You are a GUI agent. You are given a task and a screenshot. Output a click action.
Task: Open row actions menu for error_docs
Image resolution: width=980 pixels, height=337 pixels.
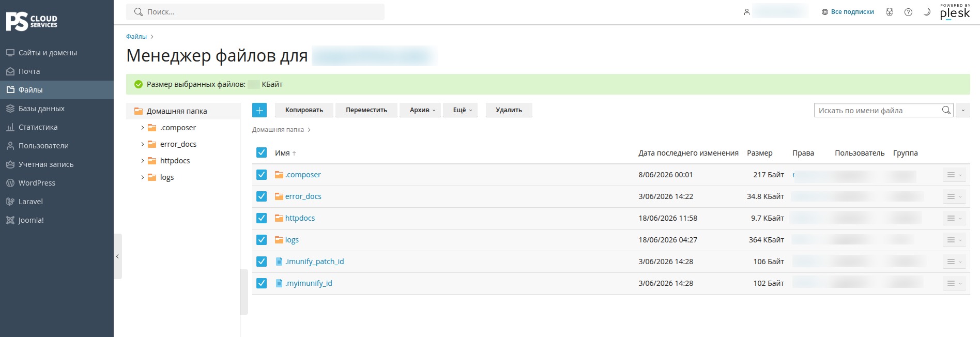954,196
